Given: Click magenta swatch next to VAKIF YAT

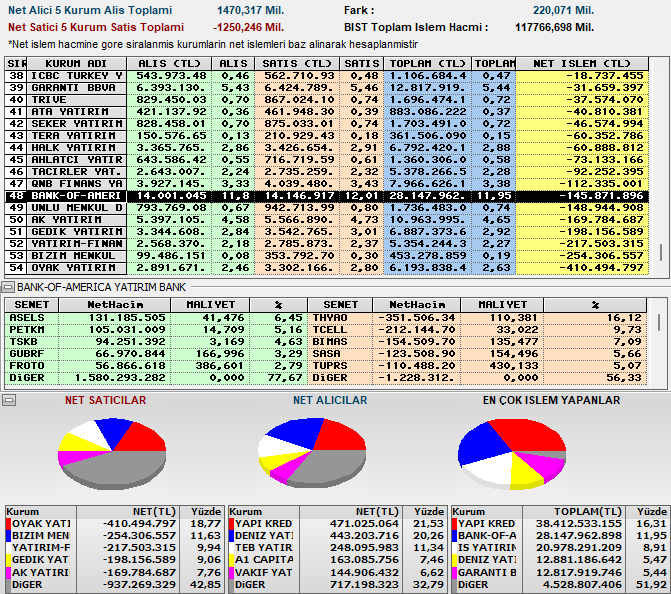Looking at the screenshot, I should [x=232, y=573].
